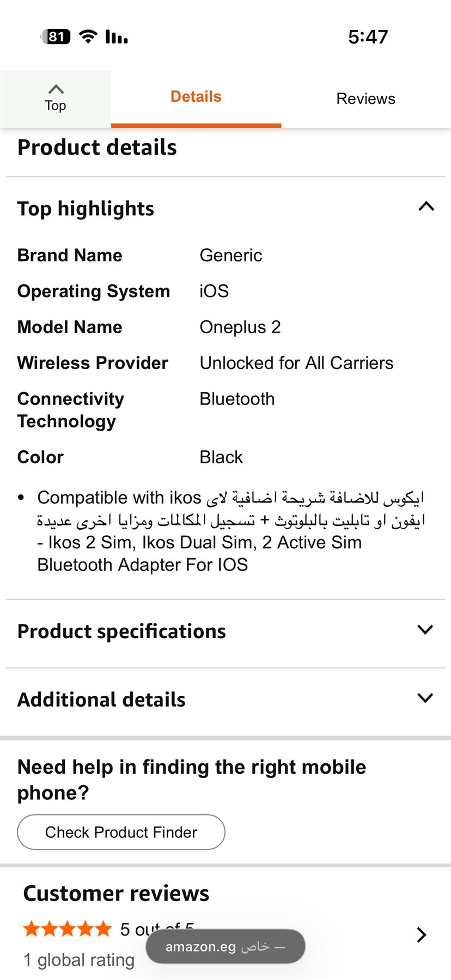Tap the orange five-star rating icons
The height and width of the screenshot is (980, 451).
tap(68, 929)
